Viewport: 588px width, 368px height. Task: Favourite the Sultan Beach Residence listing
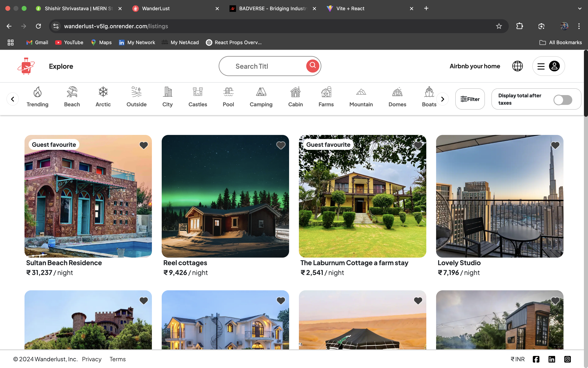pyautogui.click(x=144, y=145)
